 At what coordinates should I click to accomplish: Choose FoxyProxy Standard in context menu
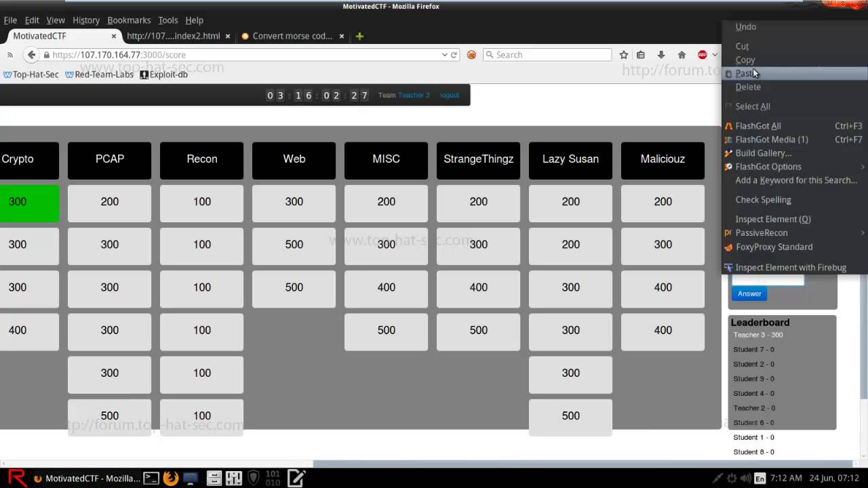point(795,247)
